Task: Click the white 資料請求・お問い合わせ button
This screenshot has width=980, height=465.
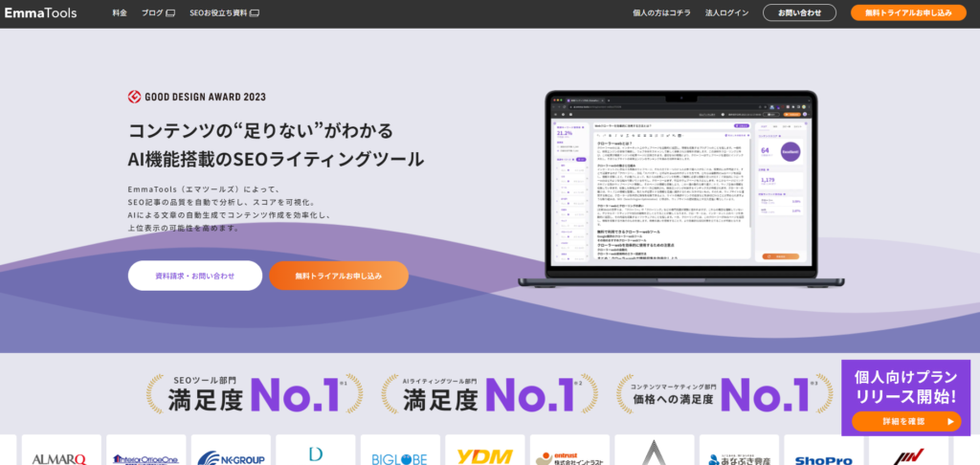Action: point(194,276)
